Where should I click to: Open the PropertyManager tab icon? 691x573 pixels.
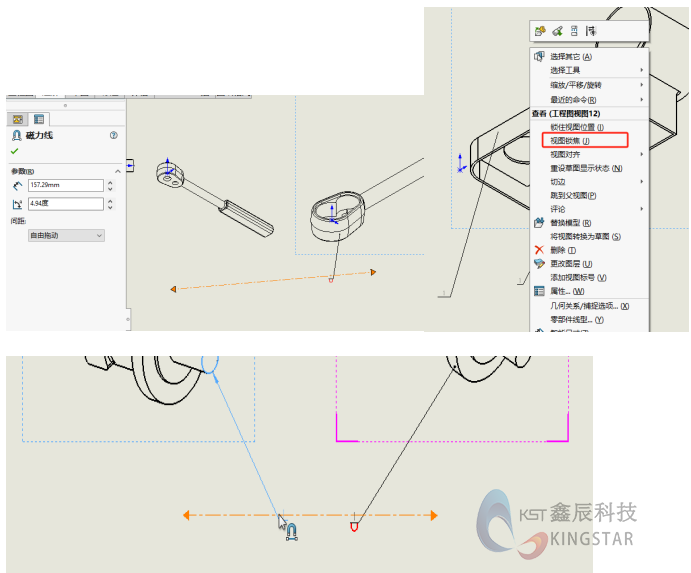point(39,119)
